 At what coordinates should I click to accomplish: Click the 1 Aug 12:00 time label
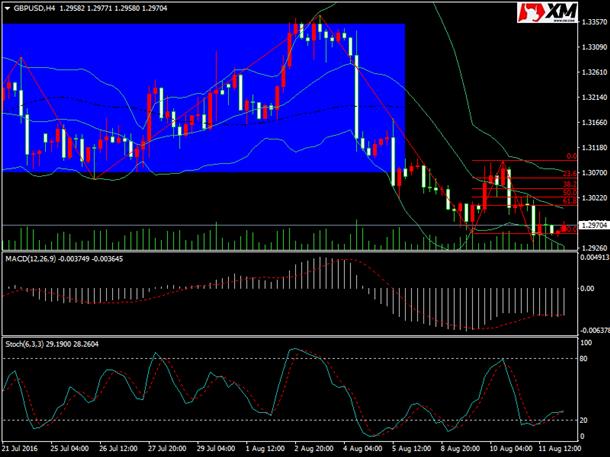click(x=265, y=448)
